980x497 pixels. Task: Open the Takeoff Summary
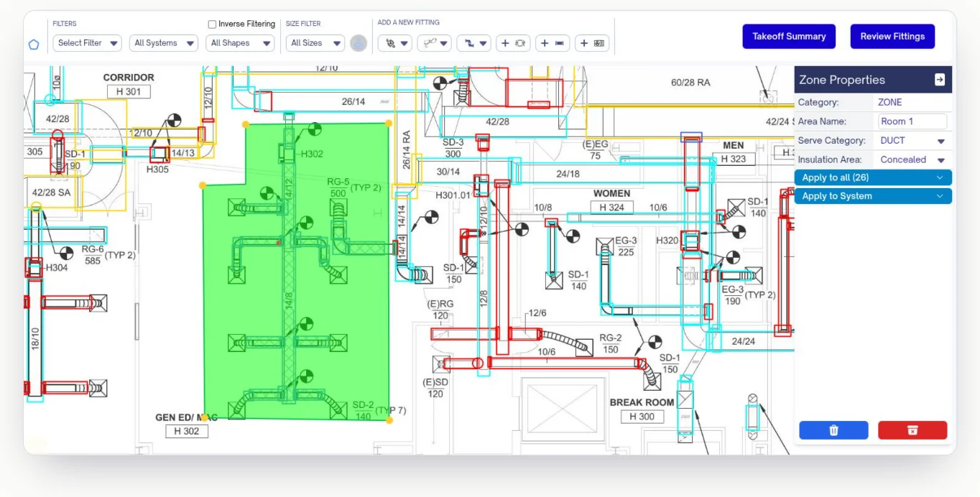coord(789,36)
